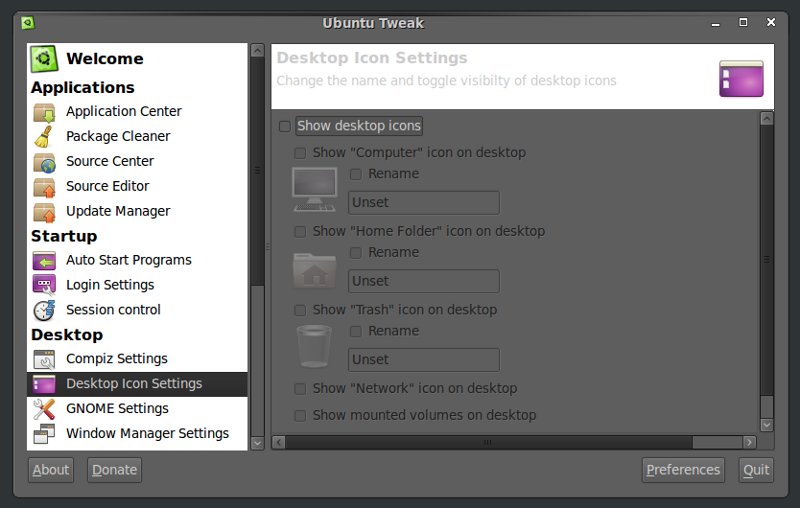Select the Compiz Settings icon
The width and height of the screenshot is (800, 508).
tap(44, 359)
